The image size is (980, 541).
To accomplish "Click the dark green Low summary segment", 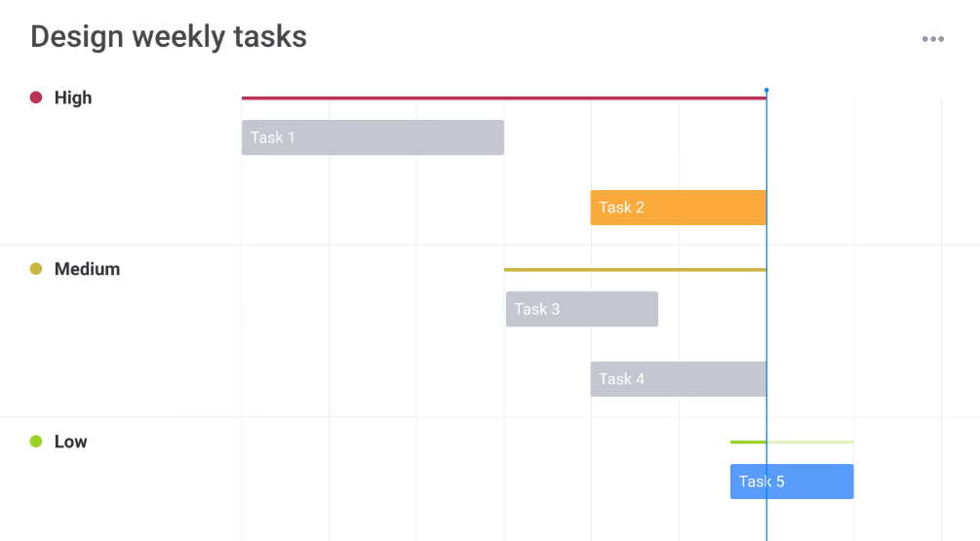I will 748,442.
